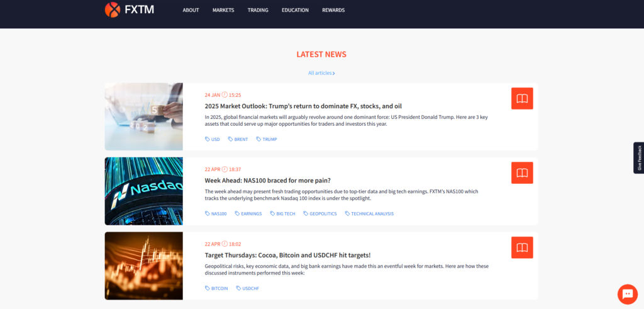The image size is (644, 309).
Task: Expand the Rewards navigation menu
Action: coord(333,10)
